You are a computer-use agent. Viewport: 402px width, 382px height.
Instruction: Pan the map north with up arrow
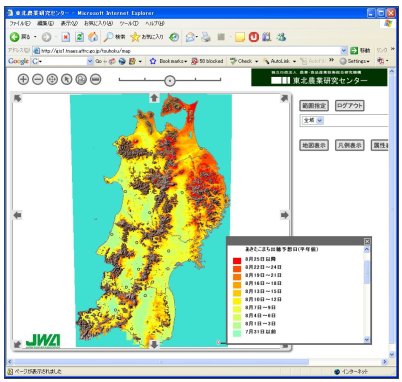tap(154, 98)
